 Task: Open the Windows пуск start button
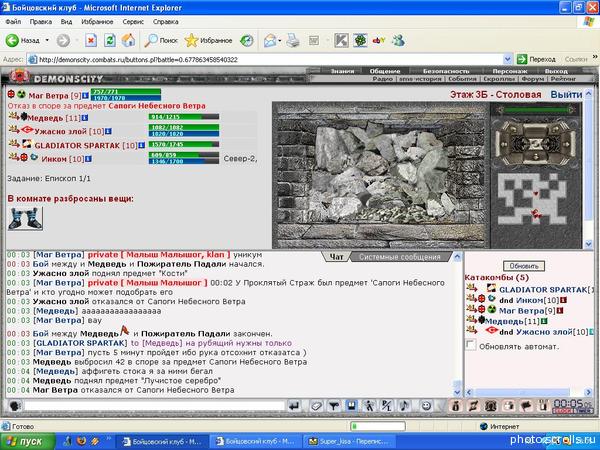coord(27,442)
